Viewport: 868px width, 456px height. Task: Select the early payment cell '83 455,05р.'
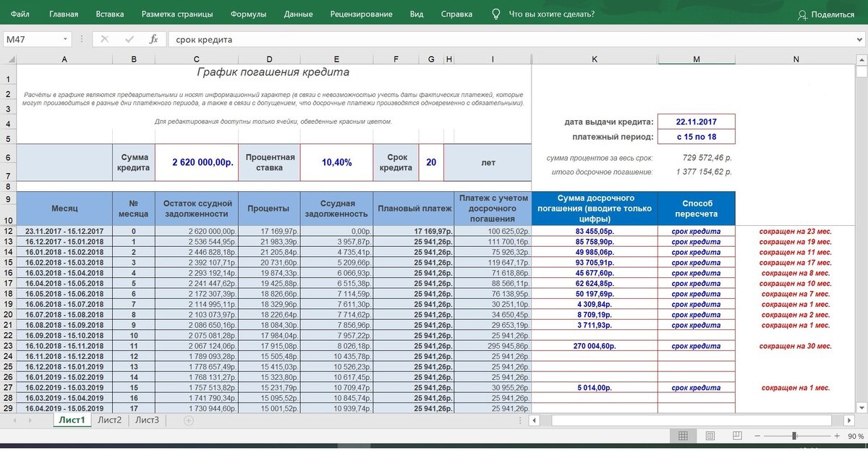[595, 231]
